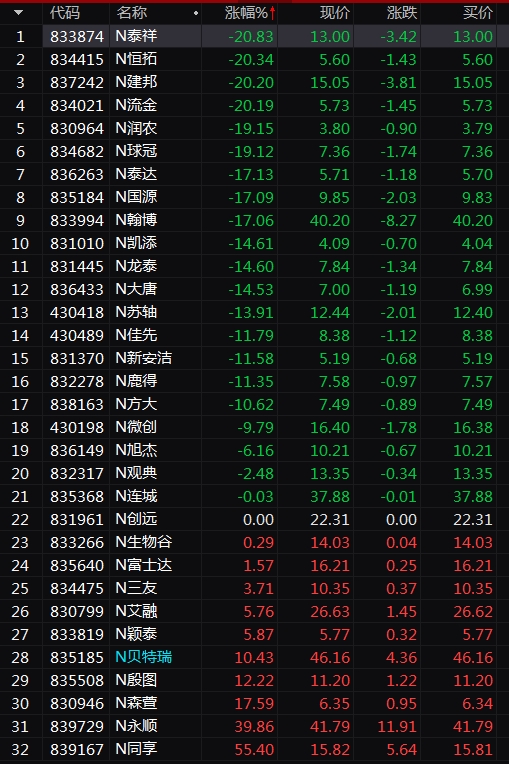
Task: Select the stock N艾融
Action: click(136, 611)
